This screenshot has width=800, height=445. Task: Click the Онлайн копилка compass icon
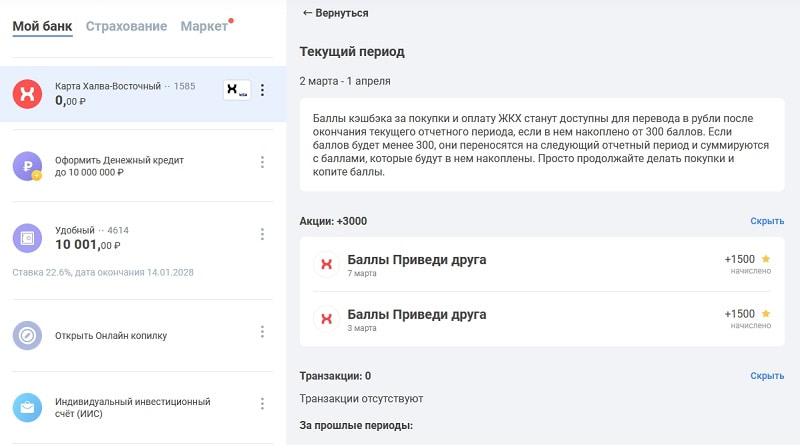click(x=28, y=335)
